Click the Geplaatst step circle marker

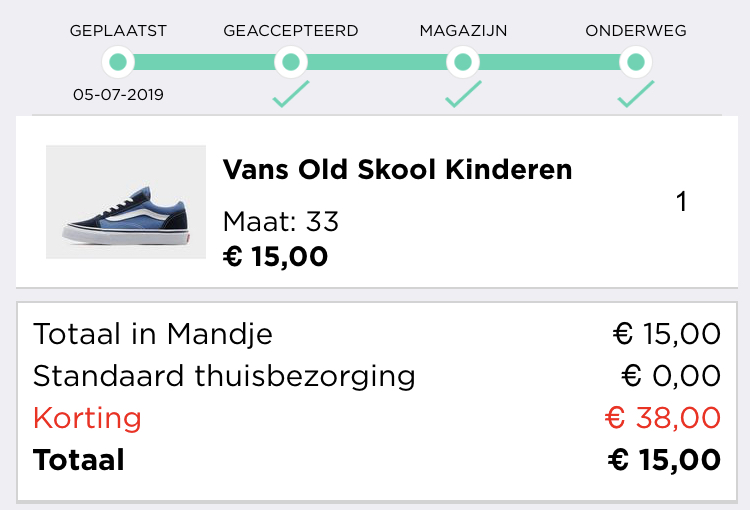point(118,62)
